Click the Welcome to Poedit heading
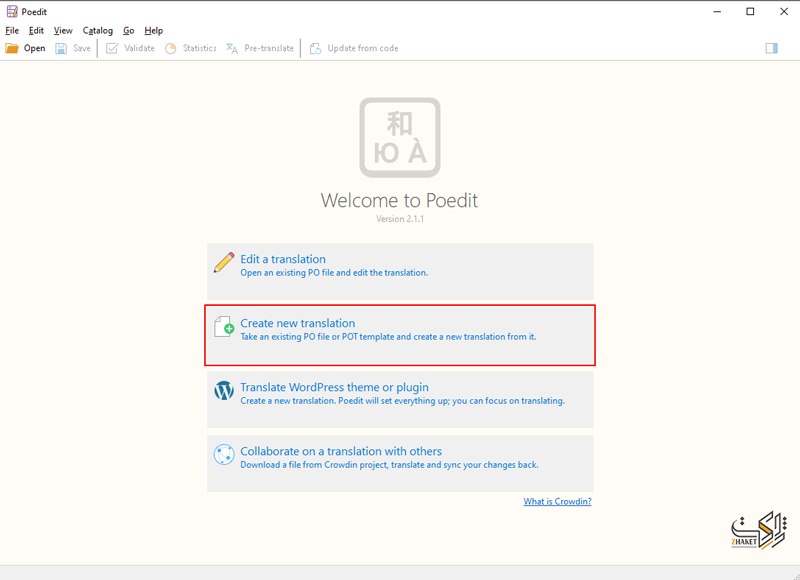800x580 pixels. (399, 200)
